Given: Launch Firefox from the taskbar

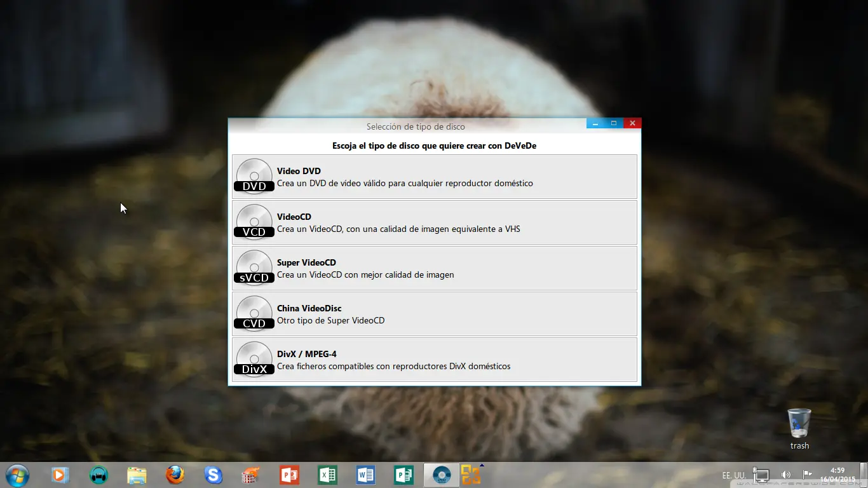Looking at the screenshot, I should pyautogui.click(x=175, y=475).
